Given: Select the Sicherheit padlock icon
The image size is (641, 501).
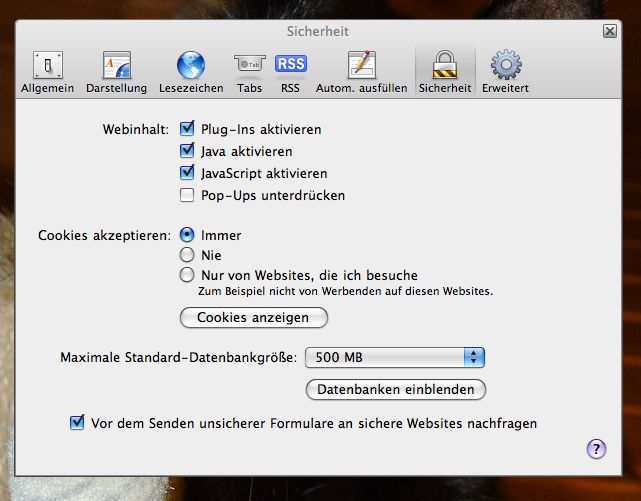Looking at the screenshot, I should pos(445,65).
